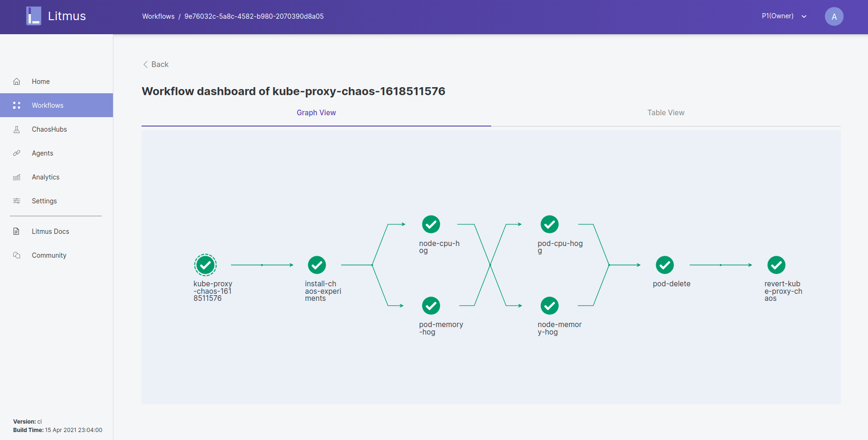Go to Home in the sidebar
This screenshot has height=440, width=868.
pos(56,82)
